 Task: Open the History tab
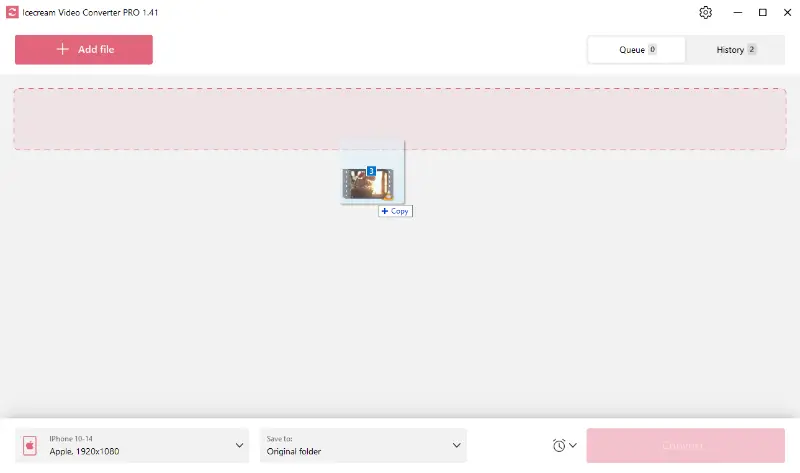click(x=735, y=49)
